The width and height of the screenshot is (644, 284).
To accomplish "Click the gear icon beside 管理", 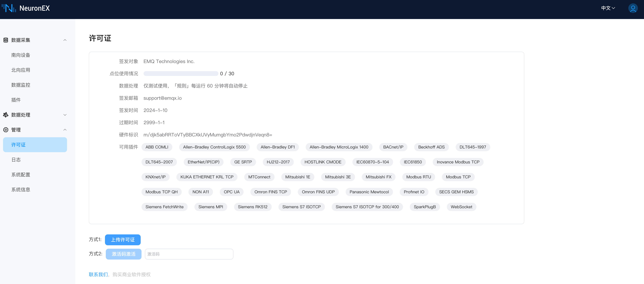I will 6,130.
